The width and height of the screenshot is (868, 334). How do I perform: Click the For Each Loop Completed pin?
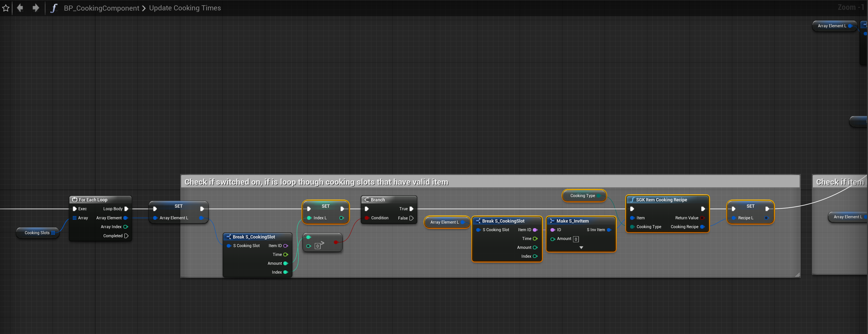click(126, 236)
